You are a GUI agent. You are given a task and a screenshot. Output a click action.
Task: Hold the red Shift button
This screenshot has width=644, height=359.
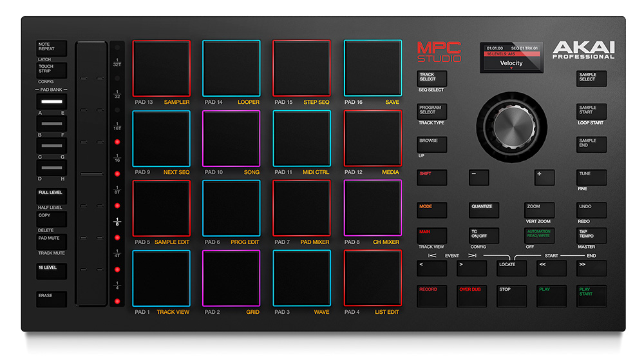pyautogui.click(x=432, y=177)
